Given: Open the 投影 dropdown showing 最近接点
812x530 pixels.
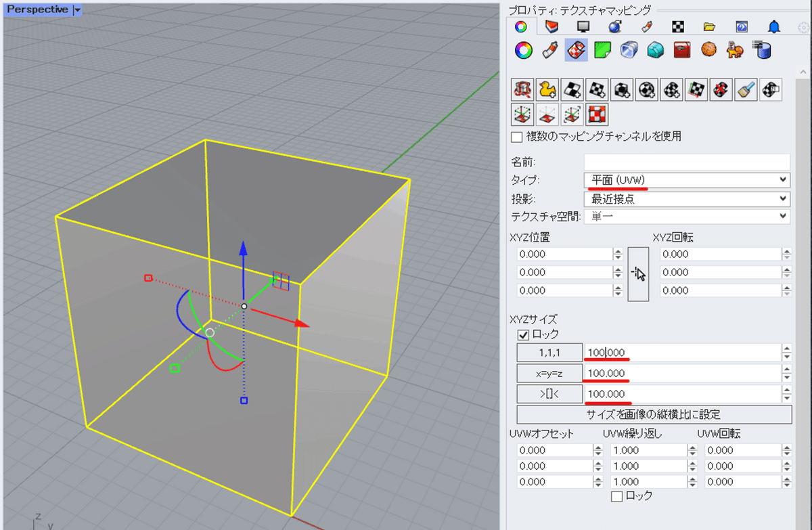Looking at the screenshot, I should tap(687, 198).
